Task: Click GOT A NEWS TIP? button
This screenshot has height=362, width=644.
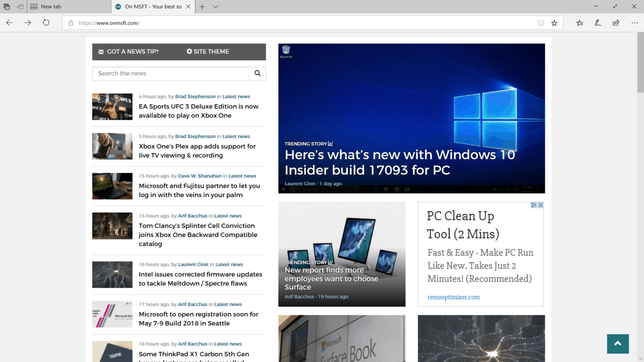Action: click(128, 52)
